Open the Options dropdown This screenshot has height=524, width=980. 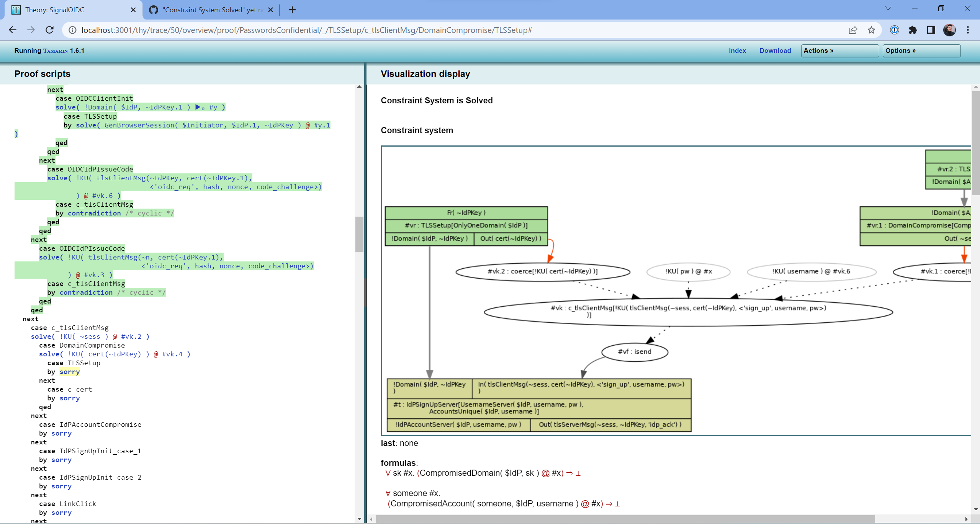click(921, 50)
